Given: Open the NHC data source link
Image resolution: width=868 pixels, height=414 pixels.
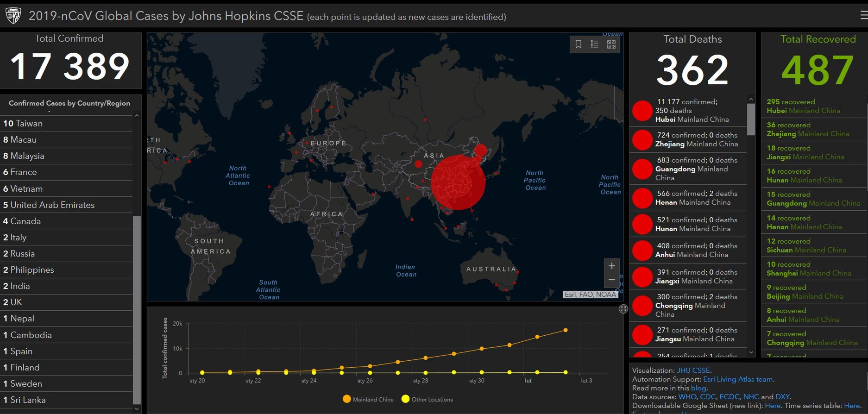Looking at the screenshot, I should coord(751,397).
